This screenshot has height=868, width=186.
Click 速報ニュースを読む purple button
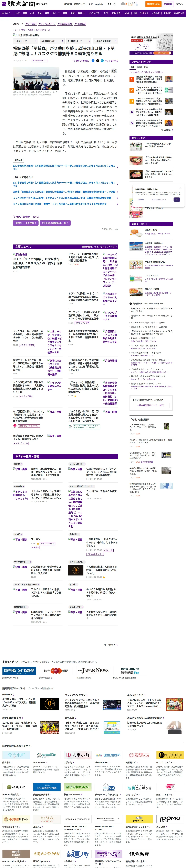point(26,223)
